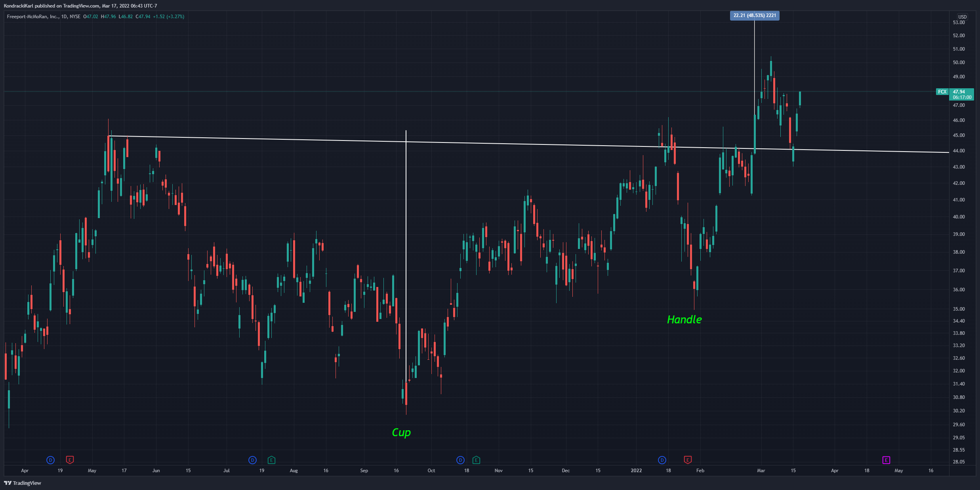
Task: Click the red January 2022 earnings E marker
Action: point(688,460)
